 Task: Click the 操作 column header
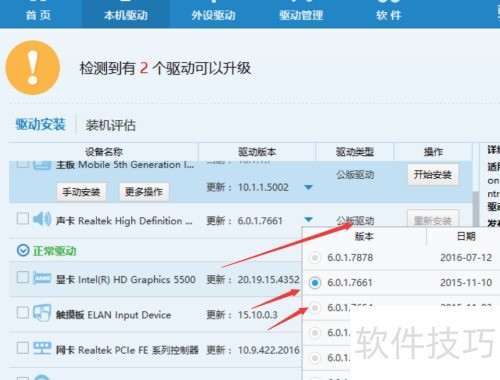(x=433, y=152)
